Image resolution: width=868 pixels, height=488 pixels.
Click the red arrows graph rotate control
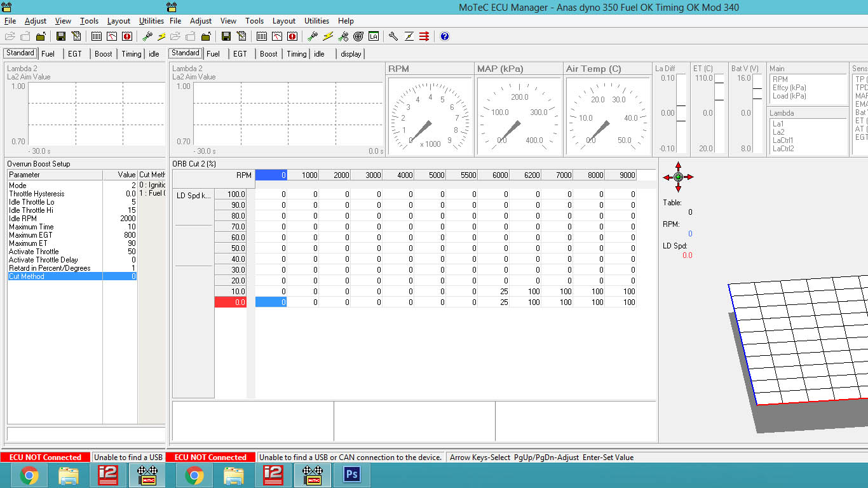click(x=678, y=177)
